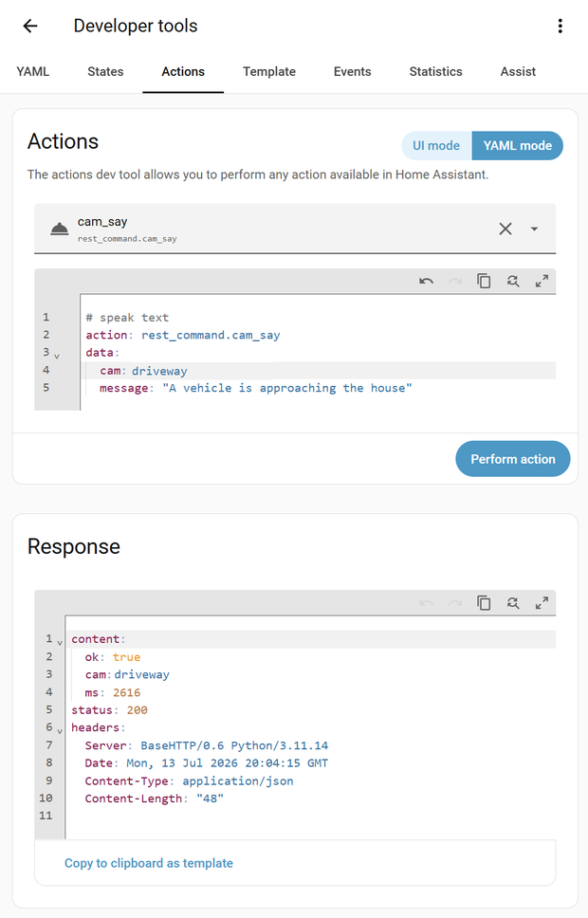Open the Assist tab
Viewport: 588px width, 918px height.
click(519, 71)
